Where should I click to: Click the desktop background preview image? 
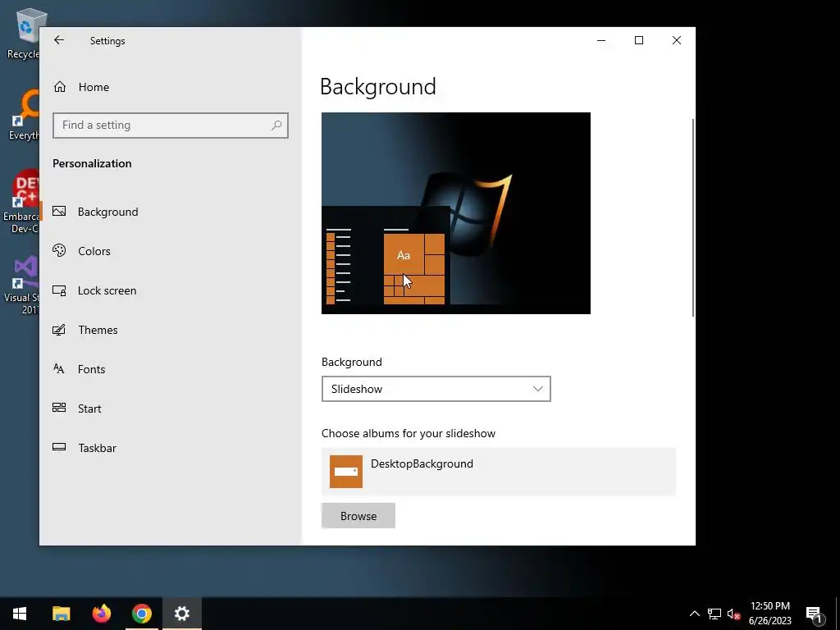(456, 213)
